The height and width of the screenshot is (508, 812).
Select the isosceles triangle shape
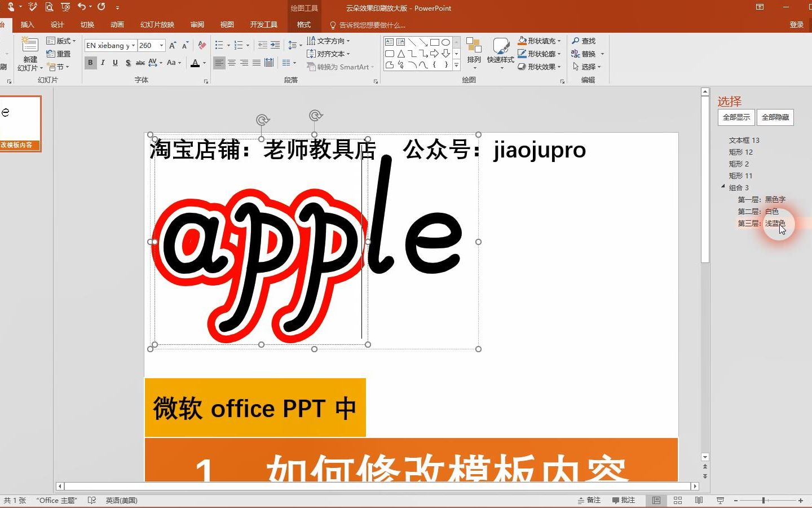coord(400,54)
